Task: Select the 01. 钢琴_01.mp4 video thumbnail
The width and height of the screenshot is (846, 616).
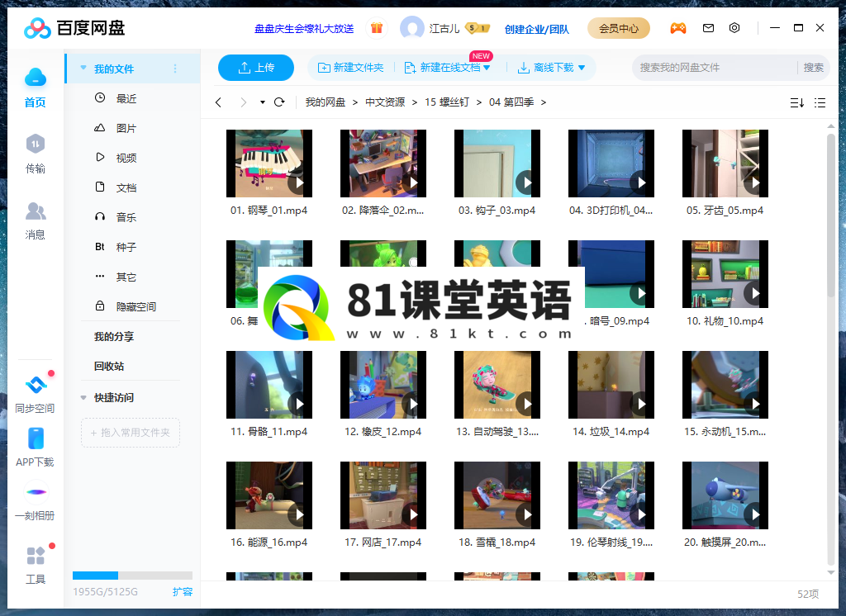Action: click(269, 163)
